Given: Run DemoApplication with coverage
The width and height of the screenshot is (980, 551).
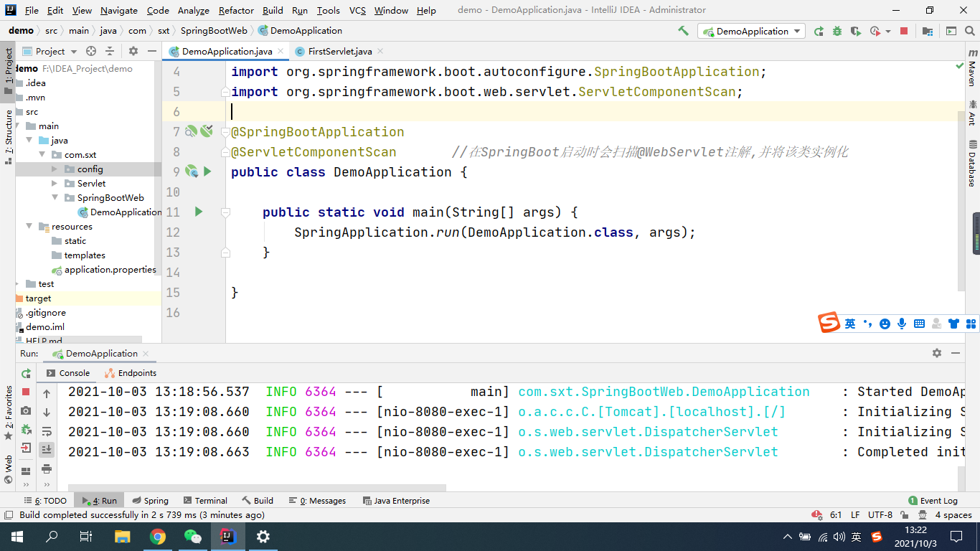Looking at the screenshot, I should click(856, 31).
